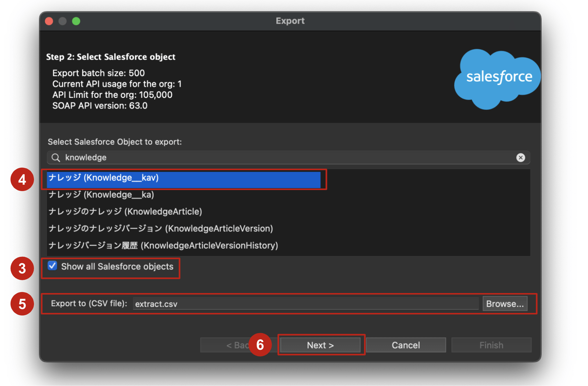Proceed with the Next > button

coord(320,345)
